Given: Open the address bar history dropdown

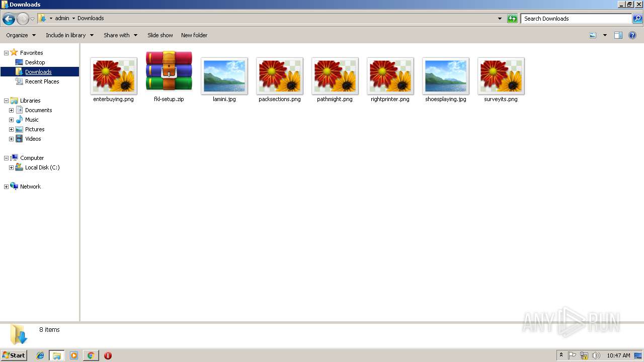Looking at the screenshot, I should coord(500,19).
